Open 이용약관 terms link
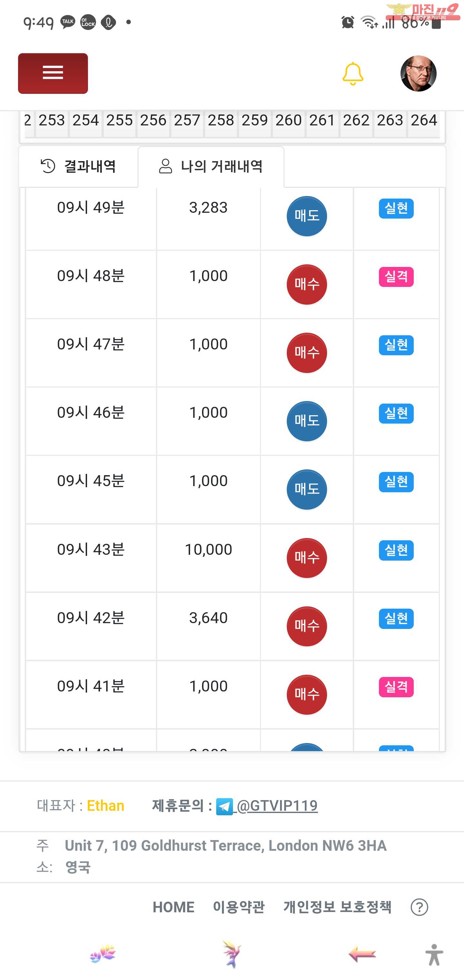The image size is (464, 980). 238,907
